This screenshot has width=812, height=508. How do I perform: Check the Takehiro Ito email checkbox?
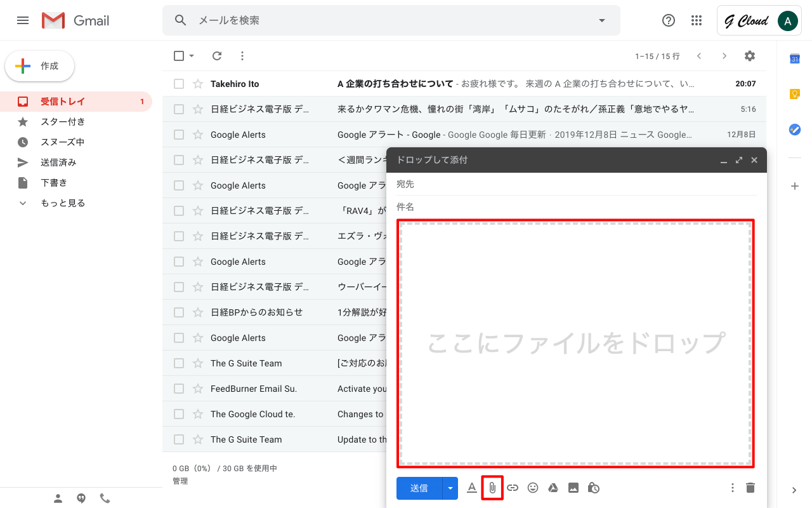point(179,84)
